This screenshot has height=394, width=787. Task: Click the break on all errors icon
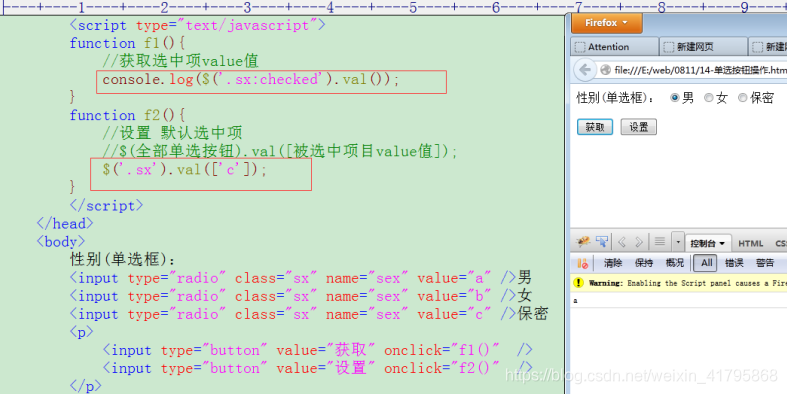tap(582, 263)
